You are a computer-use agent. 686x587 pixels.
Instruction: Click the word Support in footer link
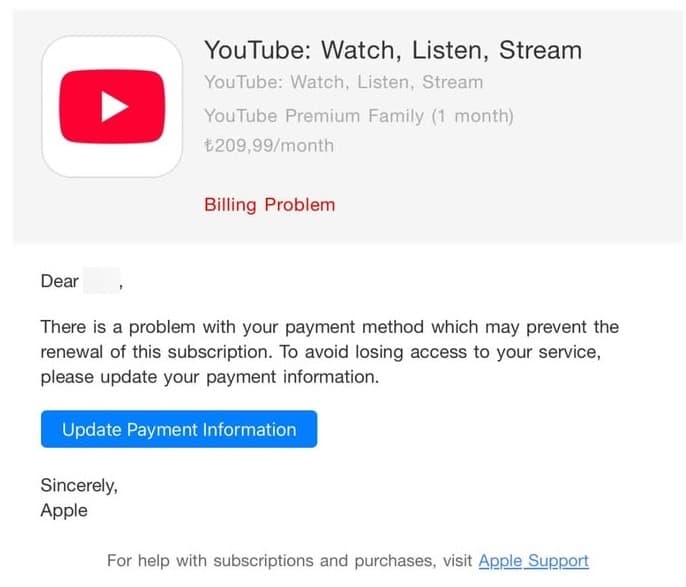(558, 560)
